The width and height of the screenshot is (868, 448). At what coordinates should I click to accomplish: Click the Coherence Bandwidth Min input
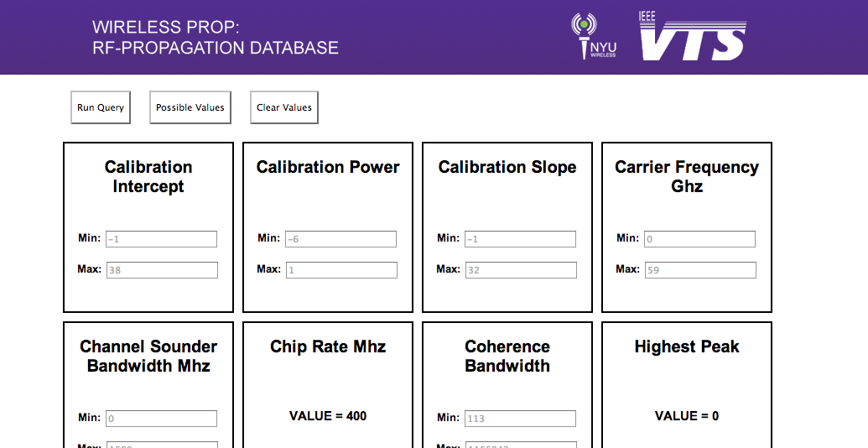point(520,419)
